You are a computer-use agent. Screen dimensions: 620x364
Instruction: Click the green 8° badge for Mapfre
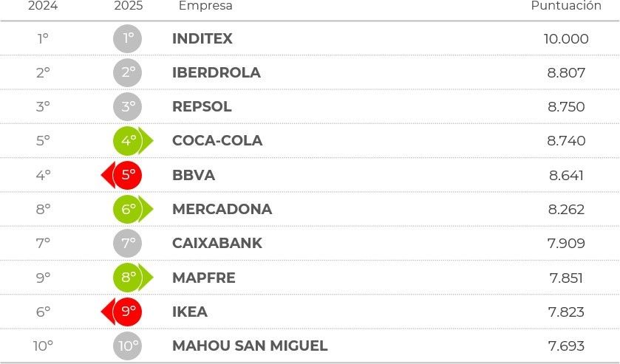[129, 278]
